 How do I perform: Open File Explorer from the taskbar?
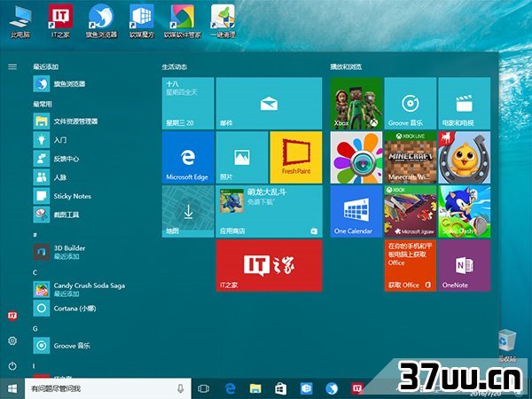point(255,388)
